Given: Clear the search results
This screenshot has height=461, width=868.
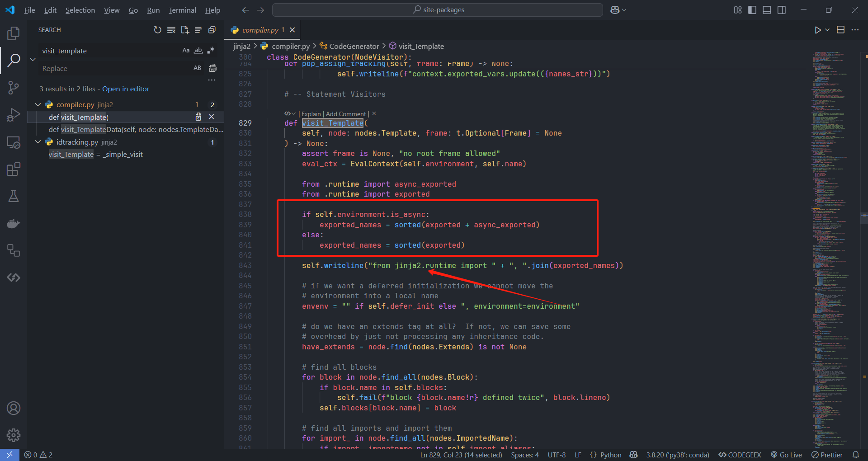Looking at the screenshot, I should point(171,30).
